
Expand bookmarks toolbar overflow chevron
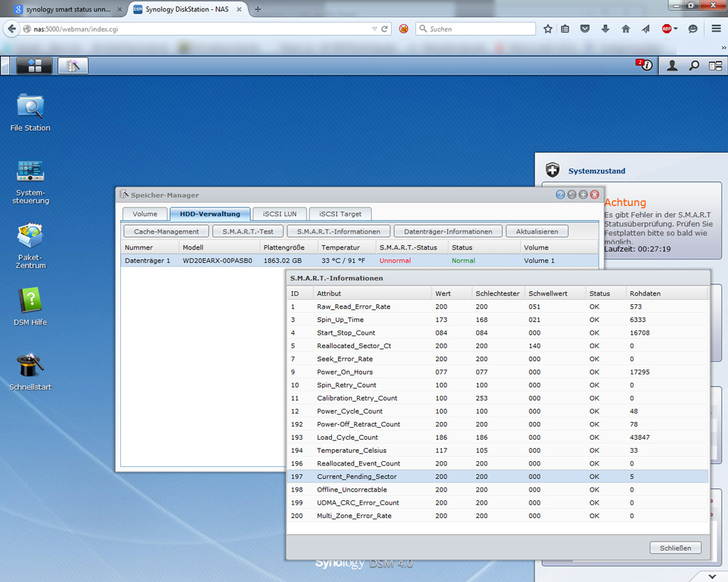click(x=723, y=48)
